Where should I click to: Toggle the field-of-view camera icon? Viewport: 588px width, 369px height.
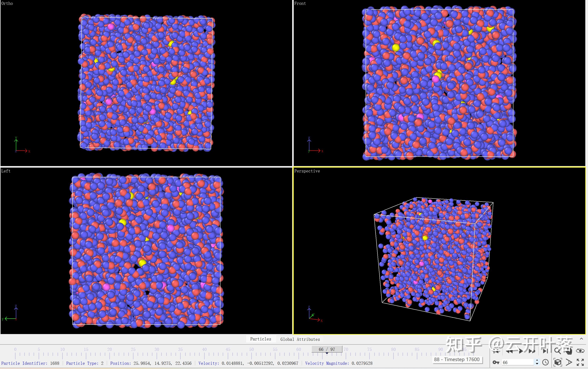coord(569,362)
